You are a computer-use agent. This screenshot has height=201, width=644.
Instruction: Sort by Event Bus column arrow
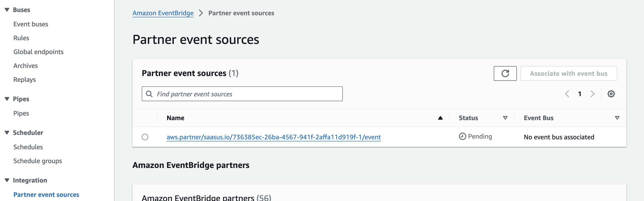tap(617, 118)
